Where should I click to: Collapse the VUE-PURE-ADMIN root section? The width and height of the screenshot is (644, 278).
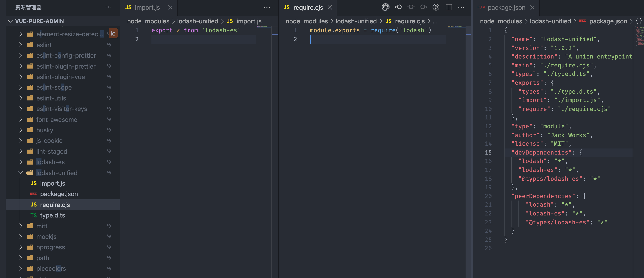pos(10,21)
